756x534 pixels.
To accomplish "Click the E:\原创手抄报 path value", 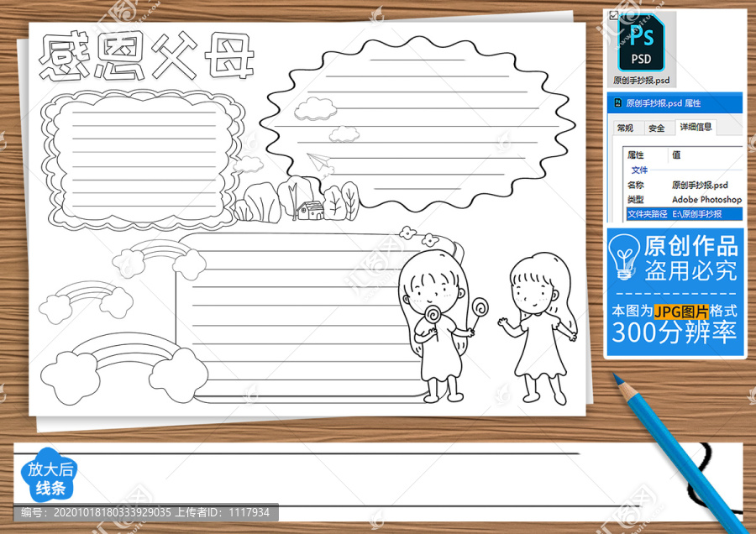I will click(696, 213).
